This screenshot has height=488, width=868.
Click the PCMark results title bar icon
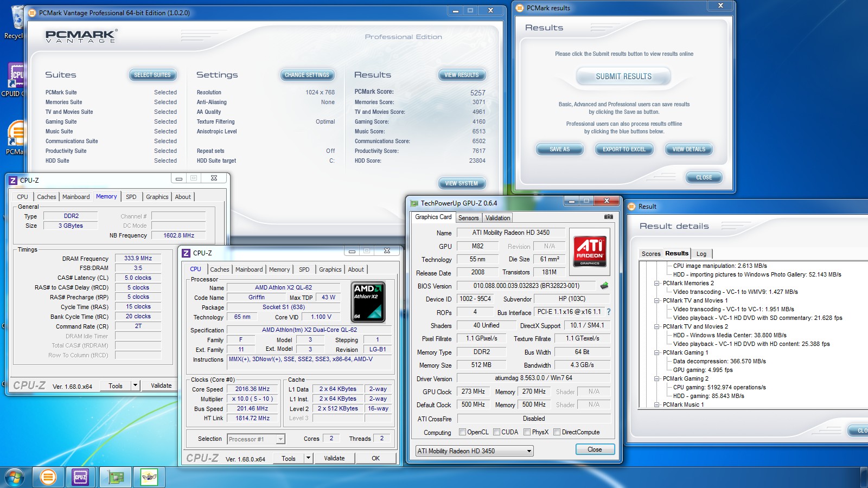[520, 8]
